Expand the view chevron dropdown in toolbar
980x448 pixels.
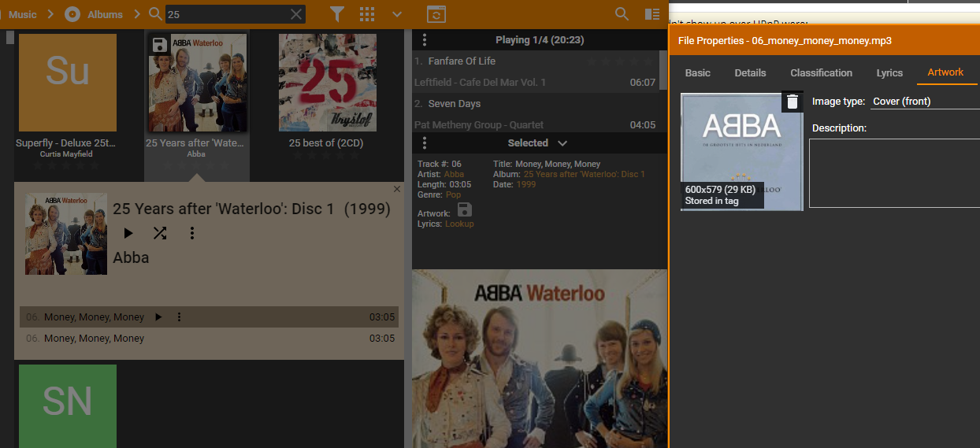(397, 14)
